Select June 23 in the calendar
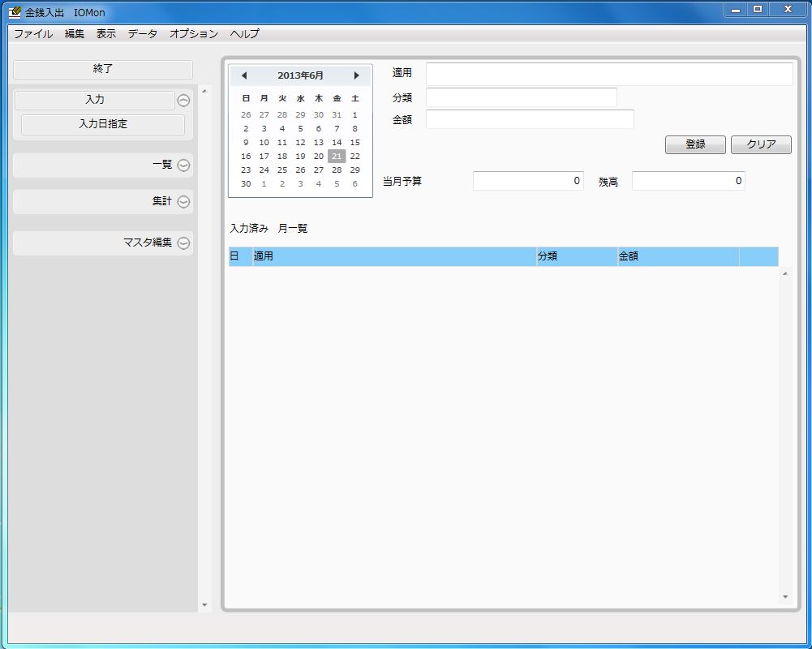 click(246, 170)
